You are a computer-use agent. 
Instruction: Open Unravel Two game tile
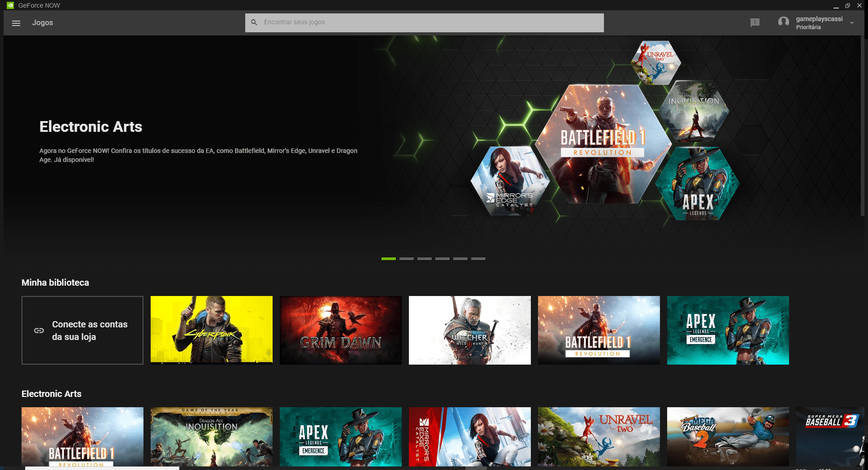click(599, 437)
